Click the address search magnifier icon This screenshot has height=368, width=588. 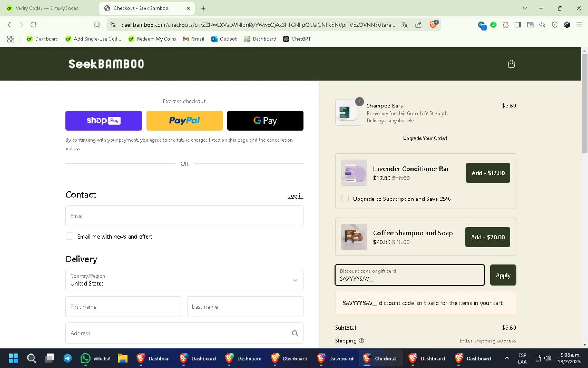pos(295,333)
